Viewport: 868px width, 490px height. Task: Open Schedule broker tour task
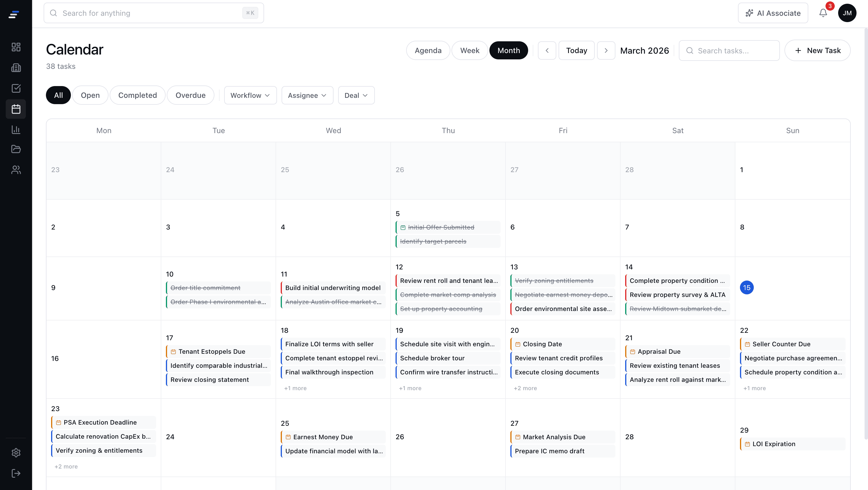[x=448, y=358]
